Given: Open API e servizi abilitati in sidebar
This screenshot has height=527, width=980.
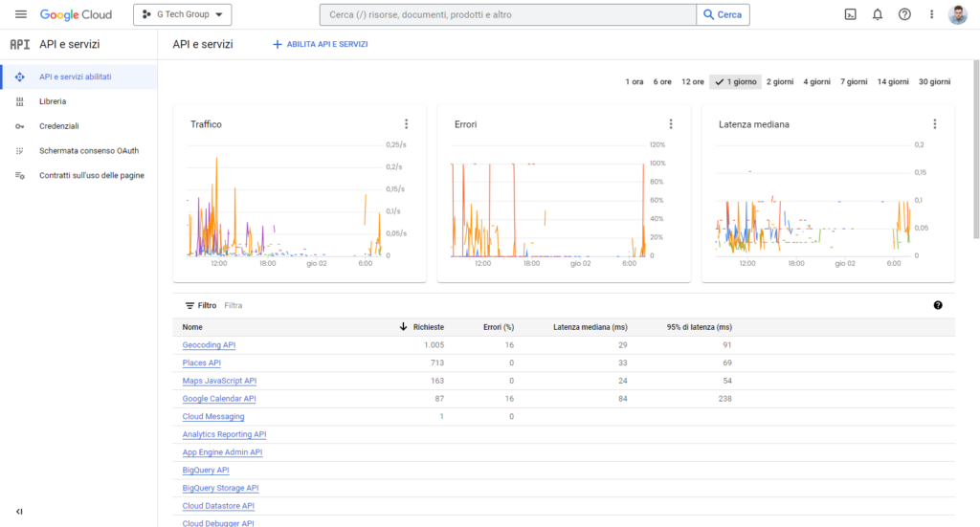Looking at the screenshot, I should (78, 77).
